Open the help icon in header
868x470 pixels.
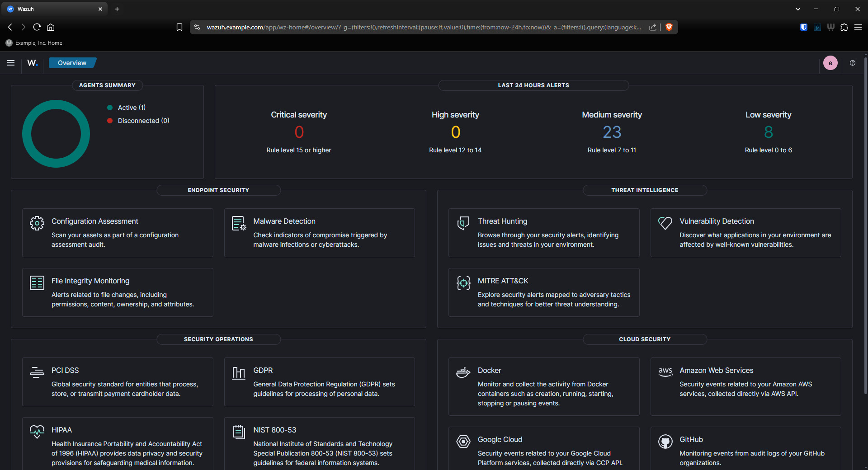click(x=852, y=63)
